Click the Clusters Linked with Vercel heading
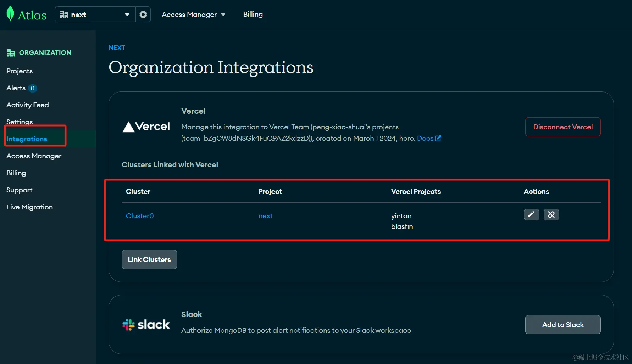Viewport: 632px width, 364px height. click(x=170, y=164)
